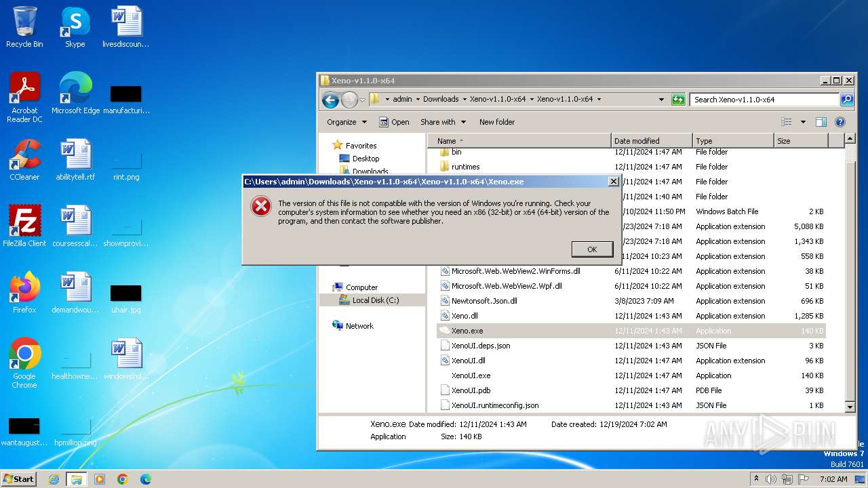Click the search magnifier icon
The height and width of the screenshot is (488, 868).
point(847,100)
